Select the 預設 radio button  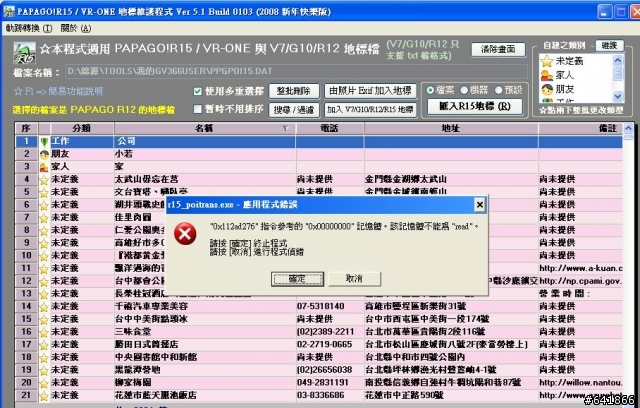pos(499,90)
